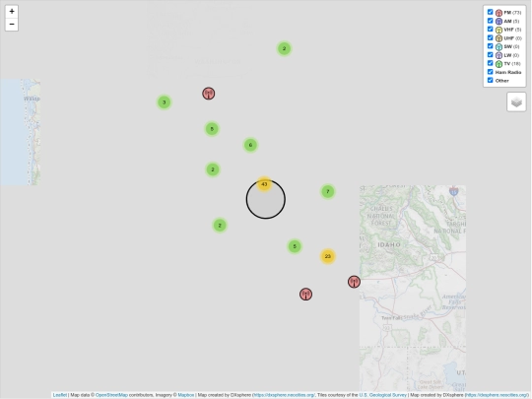This screenshot has height=399, width=532.
Task: Expand the green cluster marked 7
Action: click(x=328, y=191)
